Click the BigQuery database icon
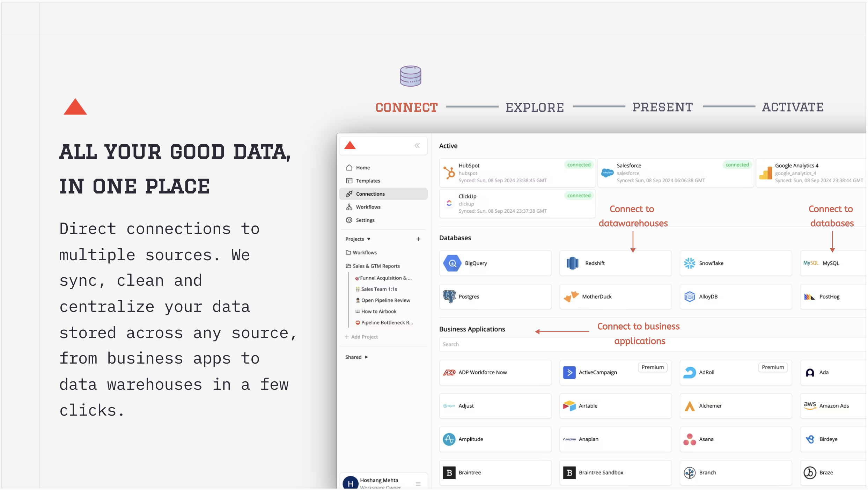Image resolution: width=868 pixels, height=490 pixels. click(452, 263)
